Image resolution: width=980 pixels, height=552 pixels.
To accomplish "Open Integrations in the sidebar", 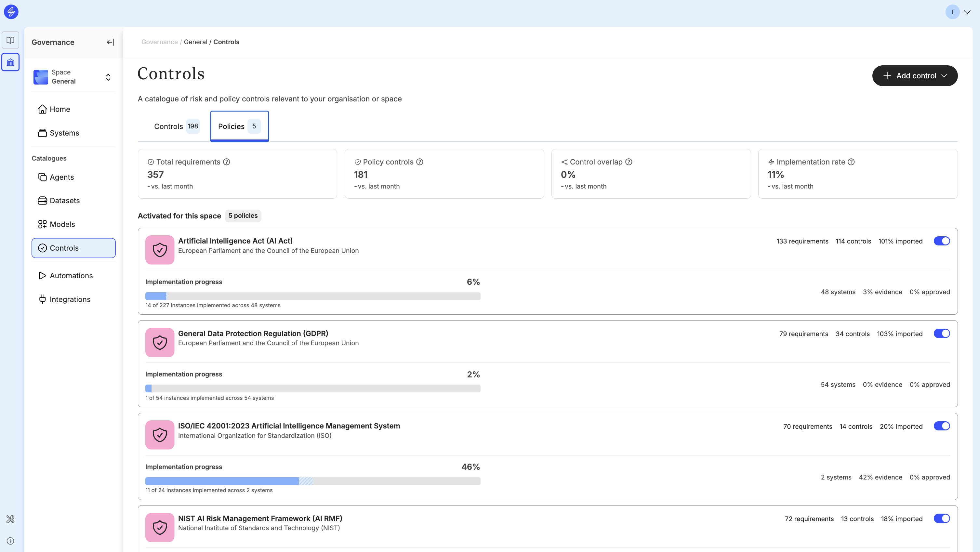I will pyautogui.click(x=73, y=299).
